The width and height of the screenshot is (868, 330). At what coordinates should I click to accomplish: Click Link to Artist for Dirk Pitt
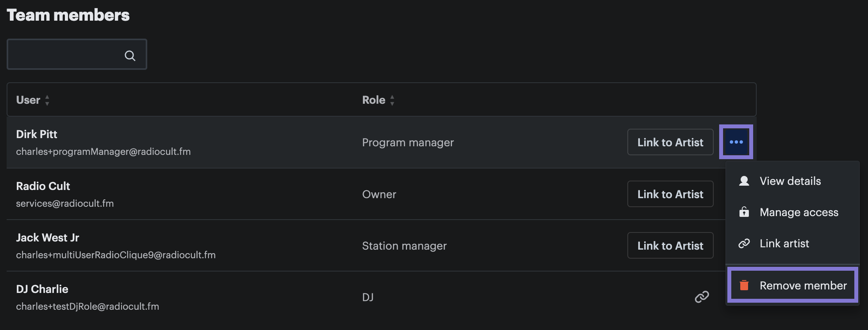coord(670,142)
